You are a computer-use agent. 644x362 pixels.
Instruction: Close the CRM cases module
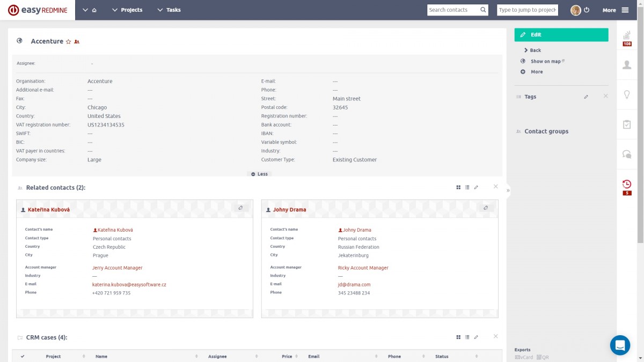tap(495, 336)
